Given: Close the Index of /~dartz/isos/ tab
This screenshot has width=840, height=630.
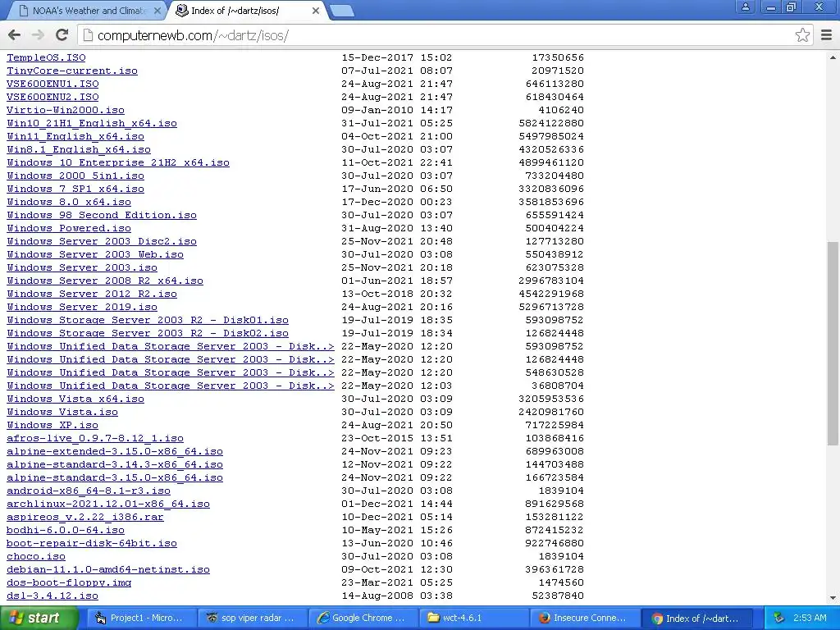Looking at the screenshot, I should pyautogui.click(x=316, y=11).
